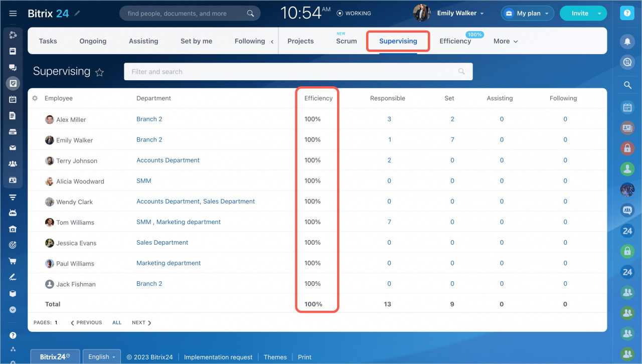Open Emily Walker profile dropdown
The width and height of the screenshot is (642, 364).
pos(460,14)
